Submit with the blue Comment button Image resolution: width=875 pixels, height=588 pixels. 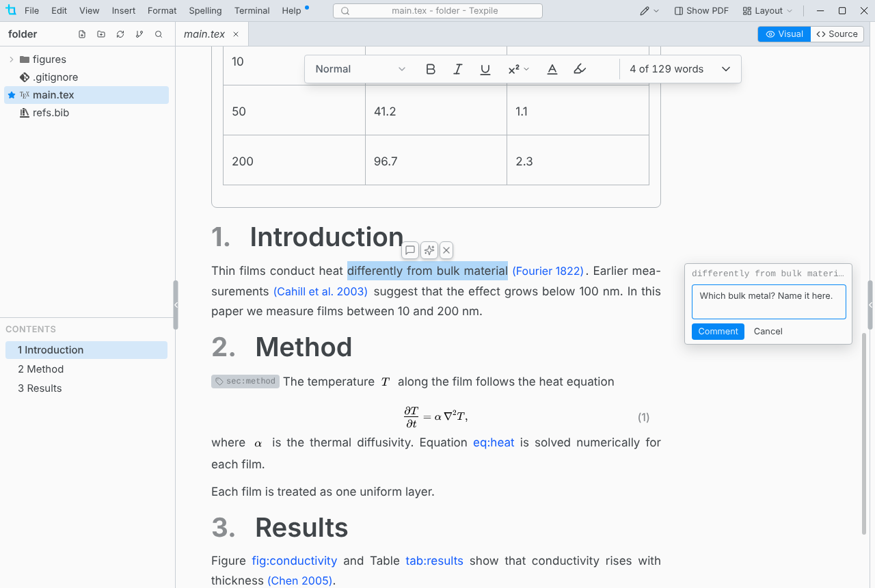[718, 332]
